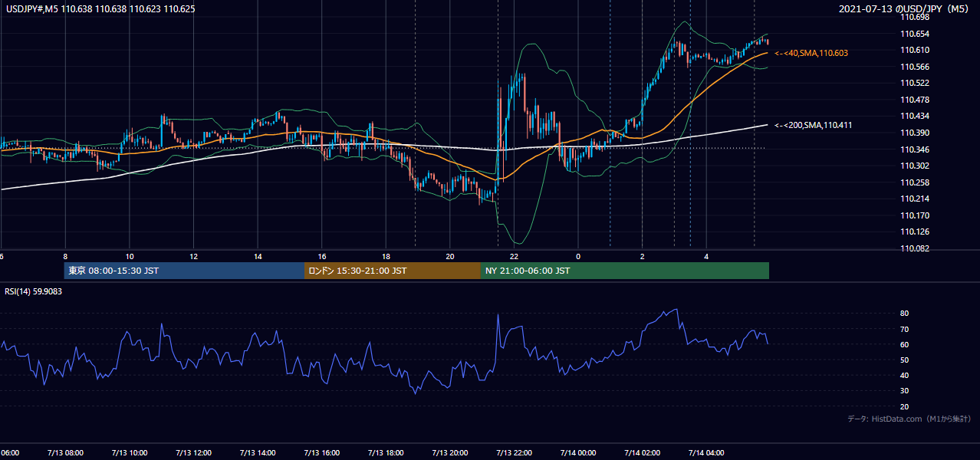Click the 7/13 12:00 time axis label
The width and height of the screenshot is (980, 460).
(193, 452)
